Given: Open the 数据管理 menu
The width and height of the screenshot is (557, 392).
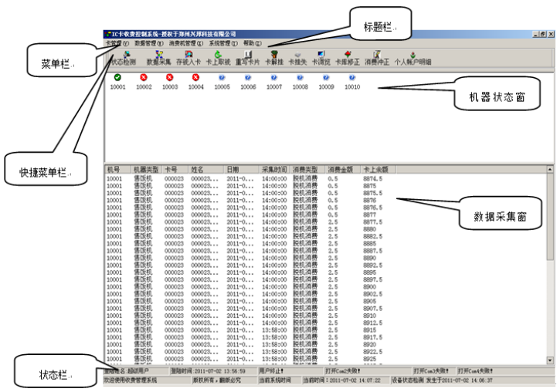Looking at the screenshot, I should click(146, 43).
